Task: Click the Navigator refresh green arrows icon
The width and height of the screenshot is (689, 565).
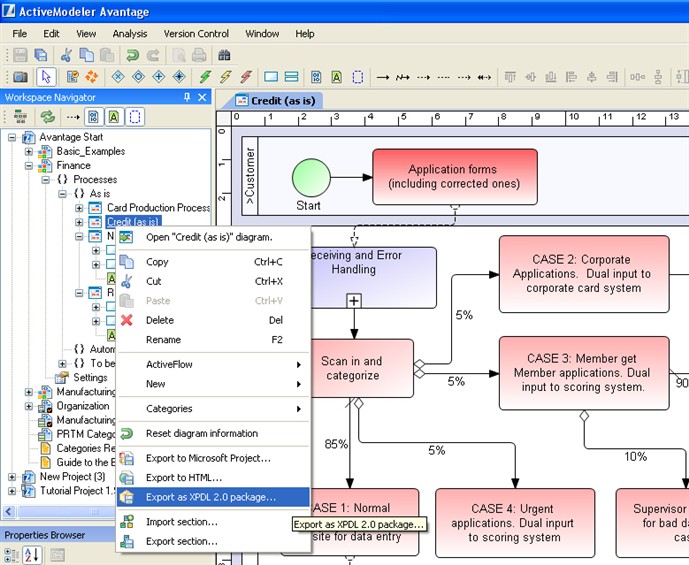Action: (x=47, y=117)
